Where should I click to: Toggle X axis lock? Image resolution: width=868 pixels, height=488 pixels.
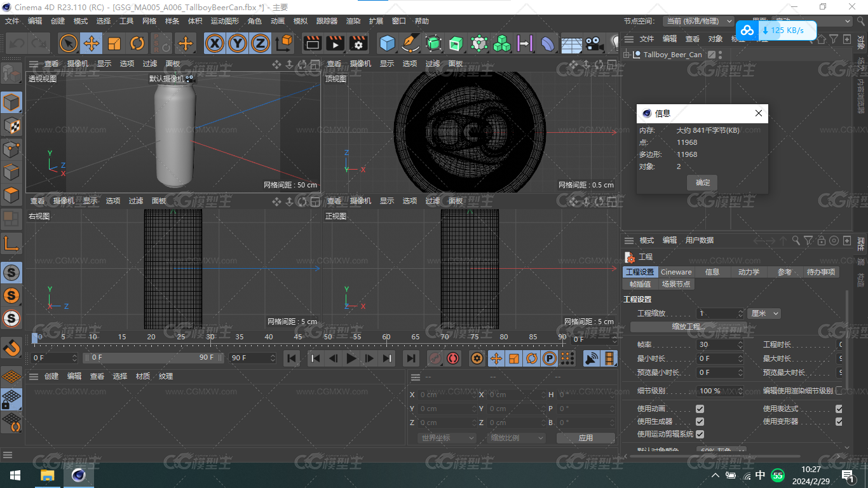[x=215, y=43]
